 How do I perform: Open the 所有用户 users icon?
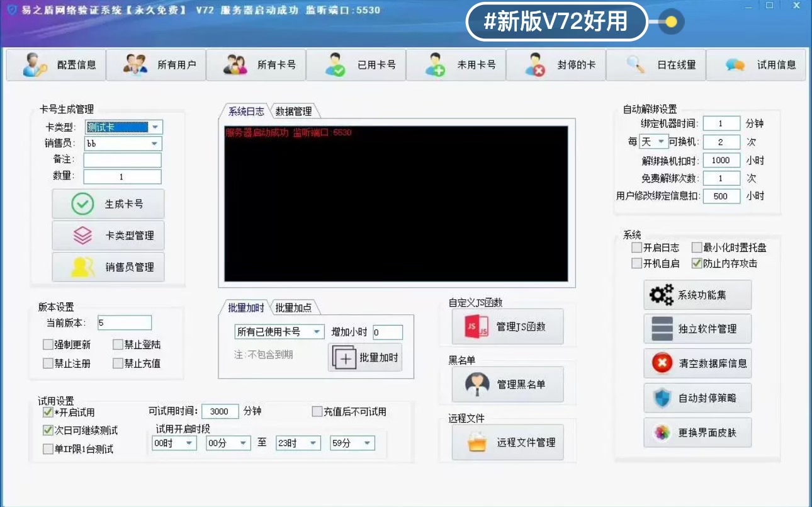(135, 64)
